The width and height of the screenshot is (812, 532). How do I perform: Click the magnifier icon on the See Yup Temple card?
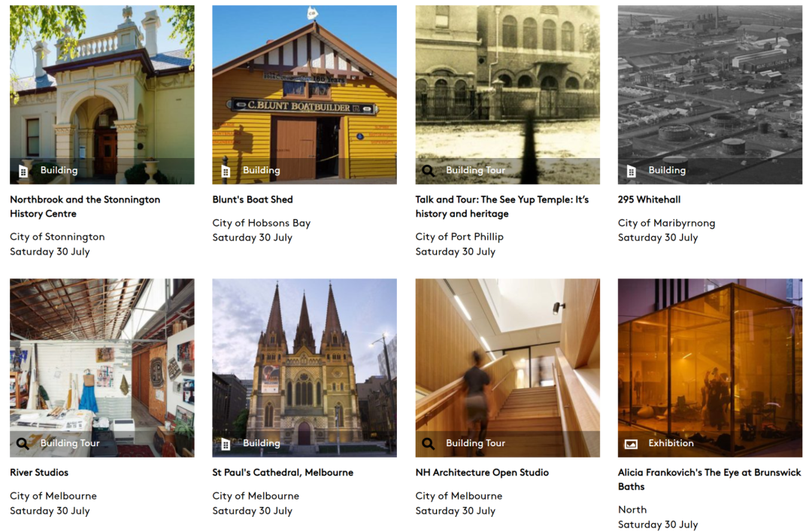[x=429, y=171]
